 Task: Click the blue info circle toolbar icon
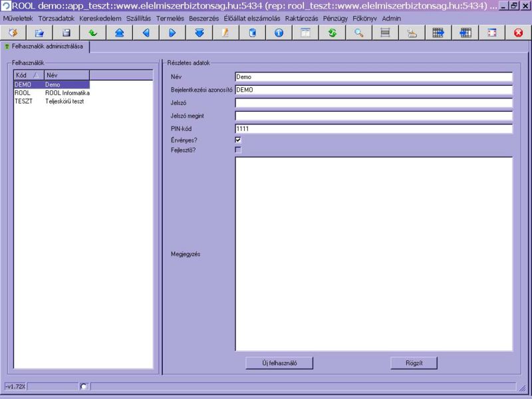[x=279, y=33]
